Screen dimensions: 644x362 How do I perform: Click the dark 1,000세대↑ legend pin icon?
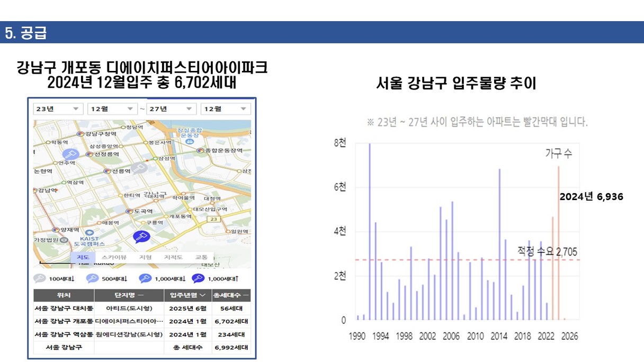click(x=198, y=278)
